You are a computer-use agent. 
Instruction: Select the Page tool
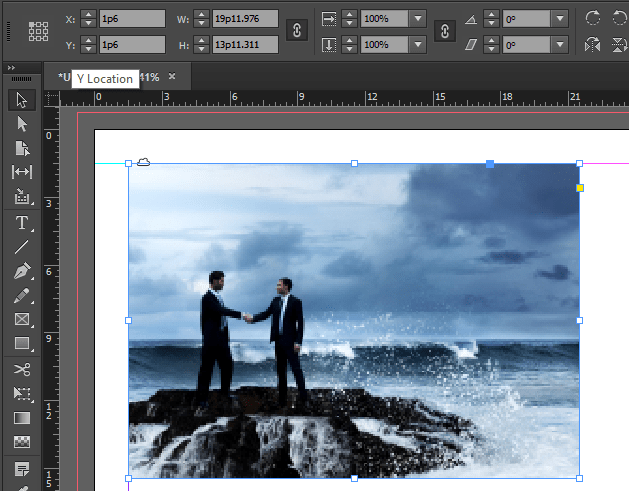[x=22, y=148]
